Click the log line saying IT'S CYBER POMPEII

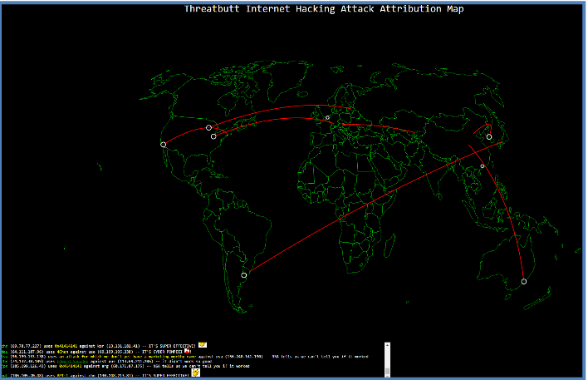(96, 352)
